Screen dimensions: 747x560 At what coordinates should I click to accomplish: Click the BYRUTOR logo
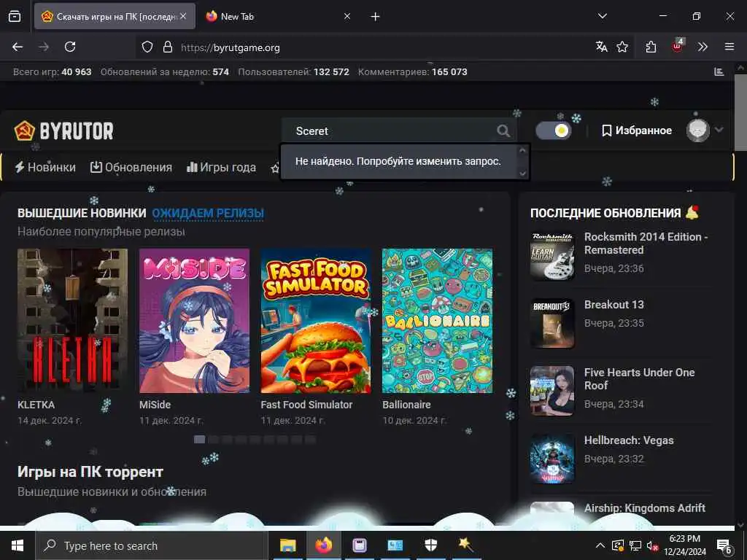click(x=64, y=131)
